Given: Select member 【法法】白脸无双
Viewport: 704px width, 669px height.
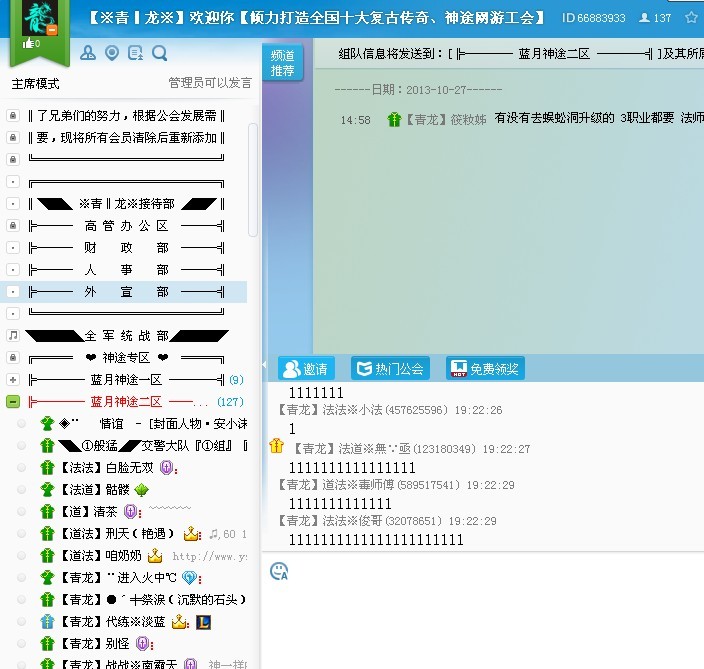Looking at the screenshot, I should coord(107,468).
